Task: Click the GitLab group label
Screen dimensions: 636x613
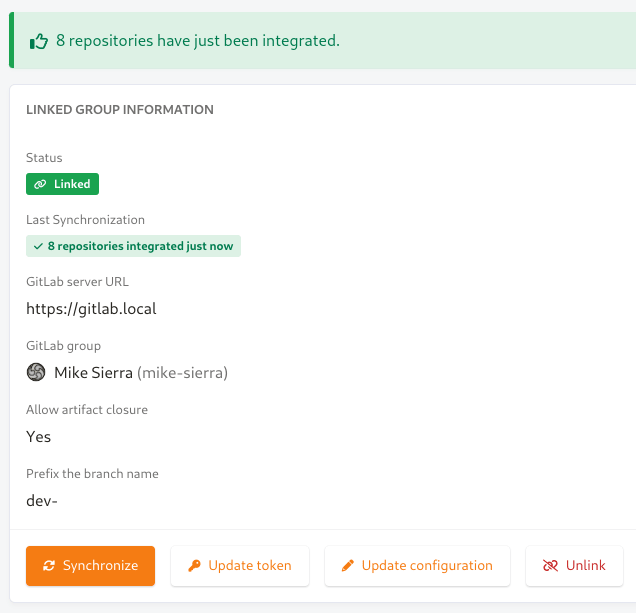Action: click(x=63, y=346)
